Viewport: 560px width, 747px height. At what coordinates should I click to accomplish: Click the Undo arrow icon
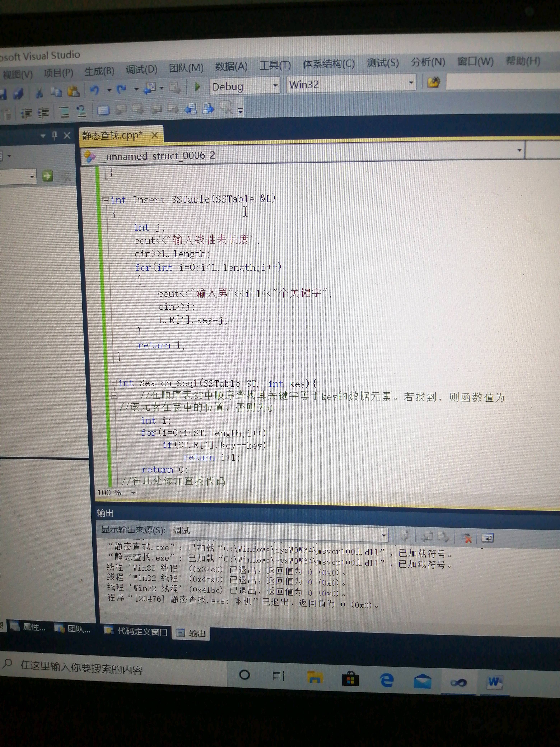(x=95, y=90)
